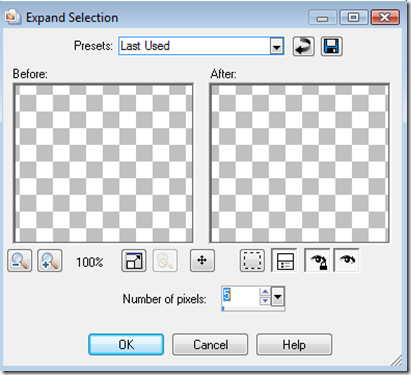
Task: Select the Last Used presets combo box
Action: tap(201, 46)
